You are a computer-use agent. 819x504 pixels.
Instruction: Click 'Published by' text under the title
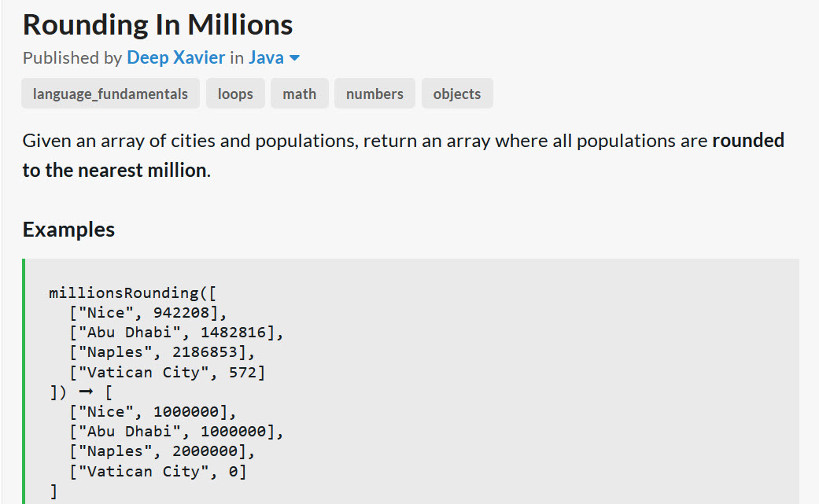[72, 57]
